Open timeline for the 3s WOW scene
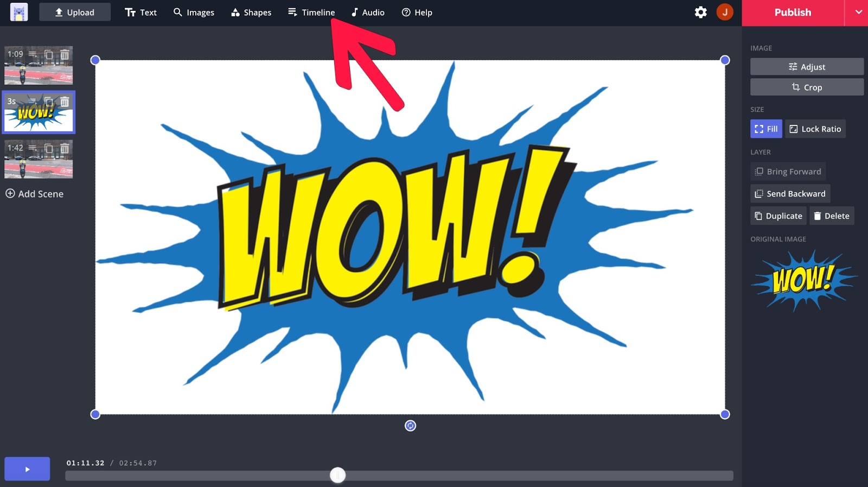The image size is (868, 487). [33, 101]
